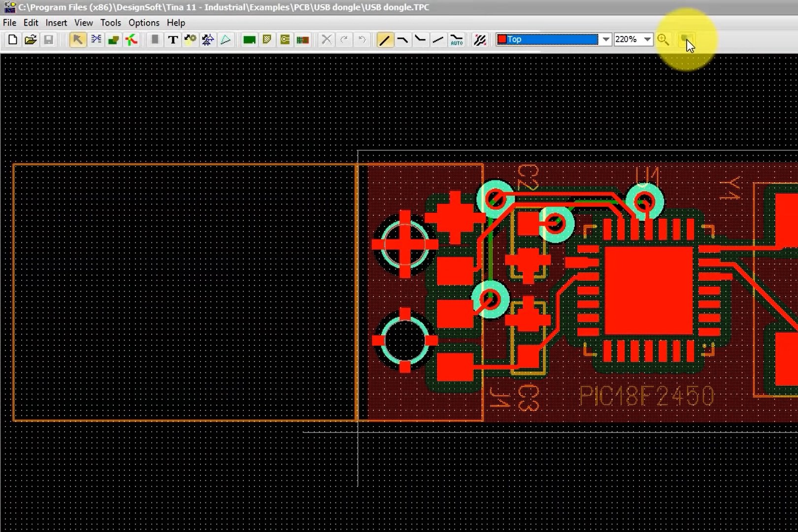Select the arrow selection tool

click(x=77, y=39)
